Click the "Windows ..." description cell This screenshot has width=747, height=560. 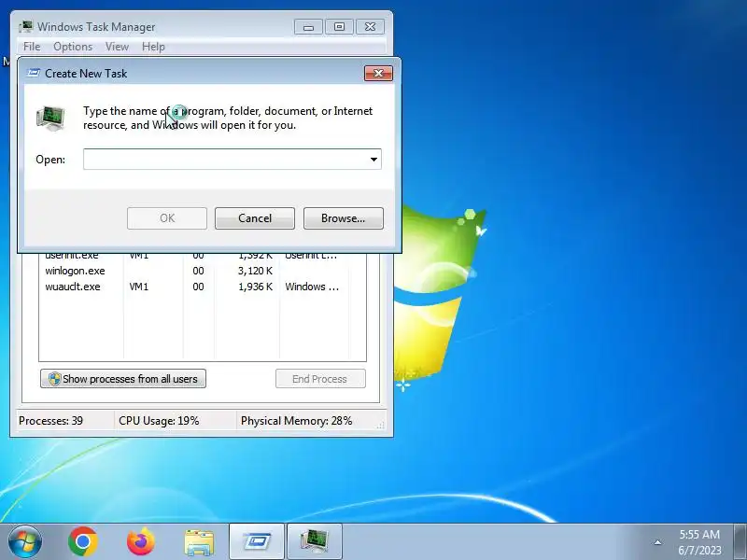[x=312, y=287]
